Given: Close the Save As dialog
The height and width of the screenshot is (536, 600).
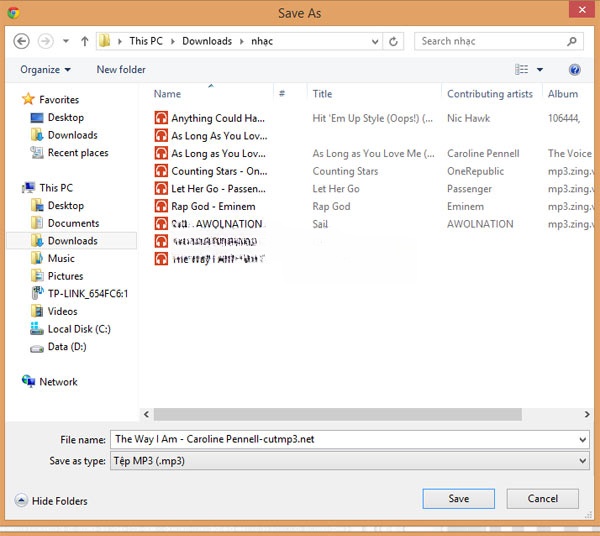Looking at the screenshot, I should click(x=582, y=10).
